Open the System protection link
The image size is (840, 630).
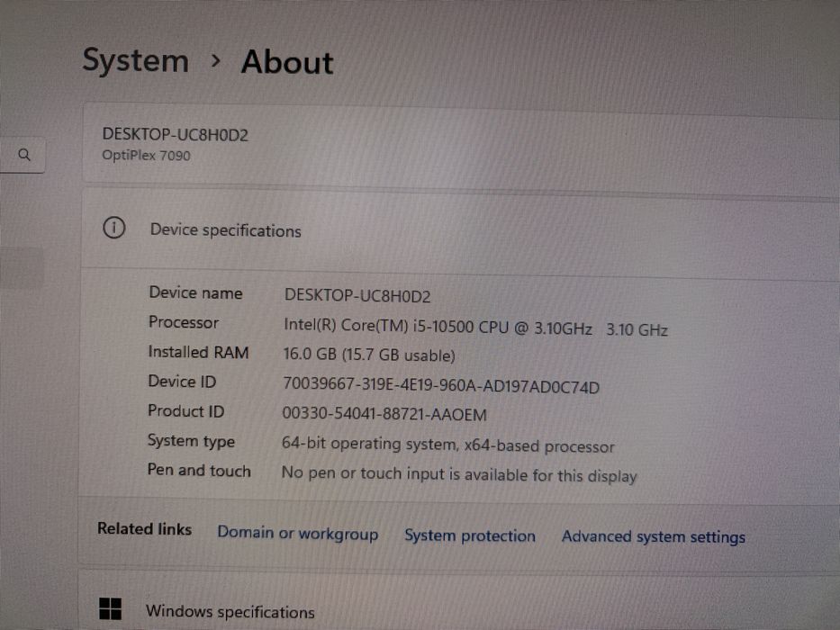[470, 535]
